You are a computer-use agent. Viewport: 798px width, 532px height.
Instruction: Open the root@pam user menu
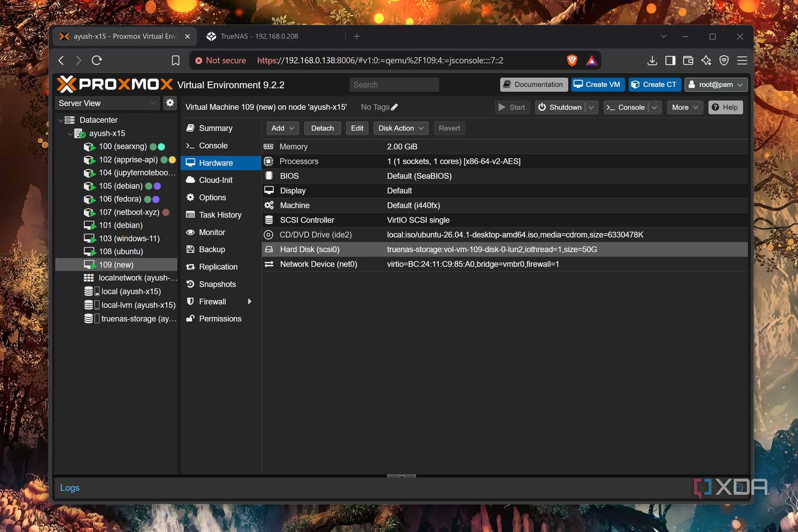coord(716,85)
